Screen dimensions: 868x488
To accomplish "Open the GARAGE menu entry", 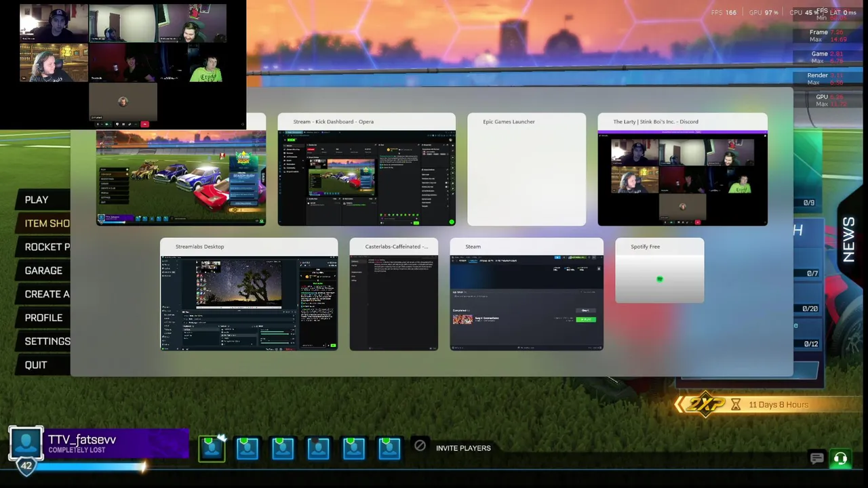I will tap(43, 270).
